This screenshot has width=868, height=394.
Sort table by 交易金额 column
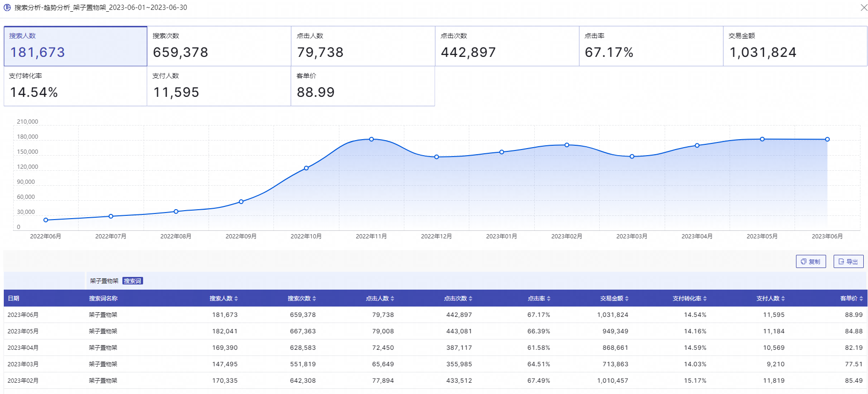click(x=627, y=299)
